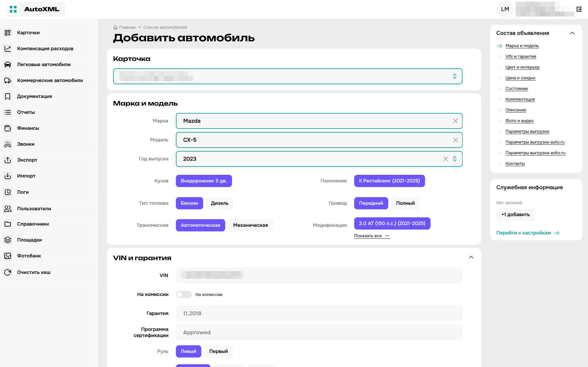The width and height of the screenshot is (588, 367).
Task: Switch transmission to Механическая
Action: pyautogui.click(x=250, y=225)
